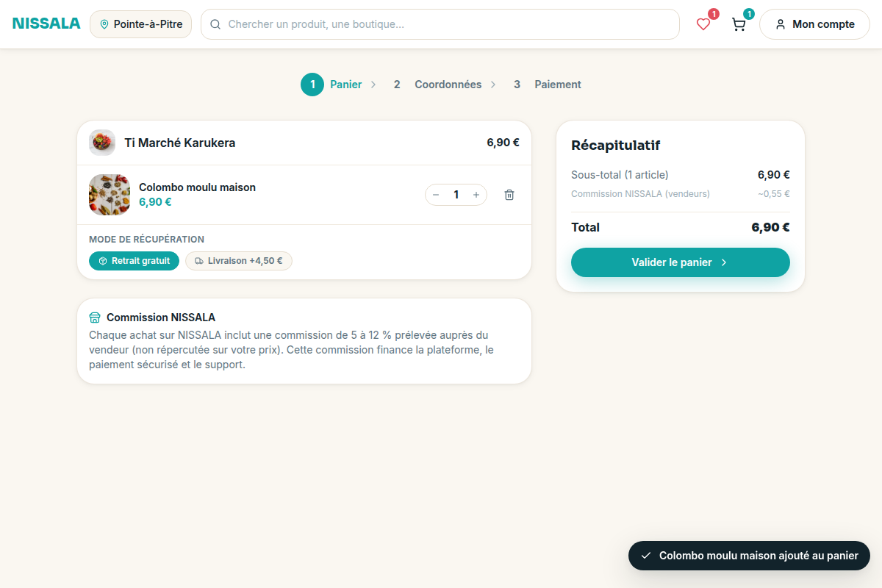Click the MODE DE RÉCUPÉRATION label

tap(146, 240)
